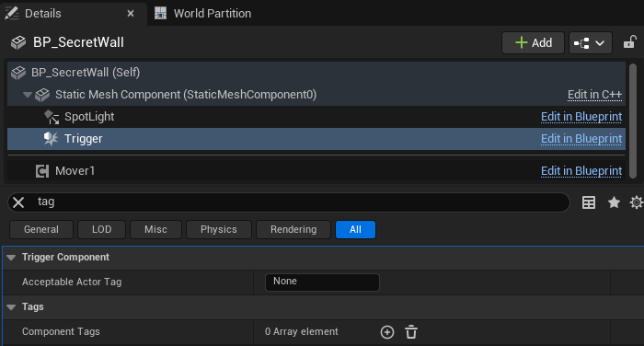Select the Mover1 component
Screen dimensions: 644x346
(x=316, y=171)
